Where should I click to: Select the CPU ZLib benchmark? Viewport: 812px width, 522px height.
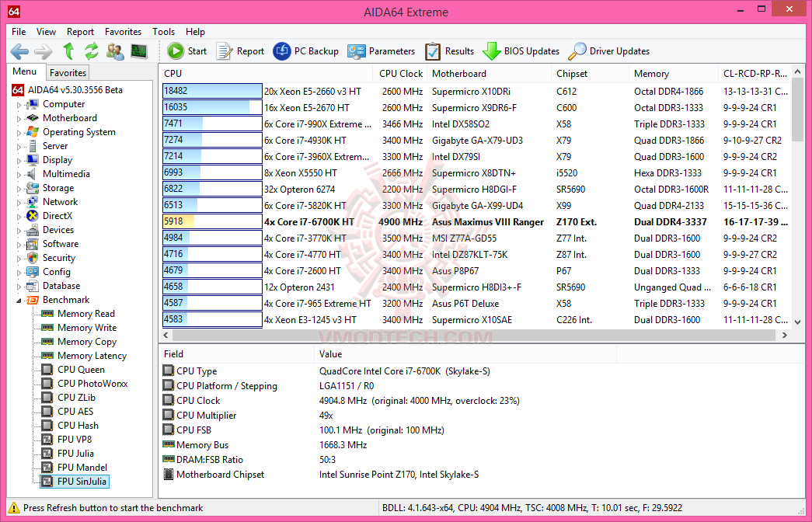(76, 398)
